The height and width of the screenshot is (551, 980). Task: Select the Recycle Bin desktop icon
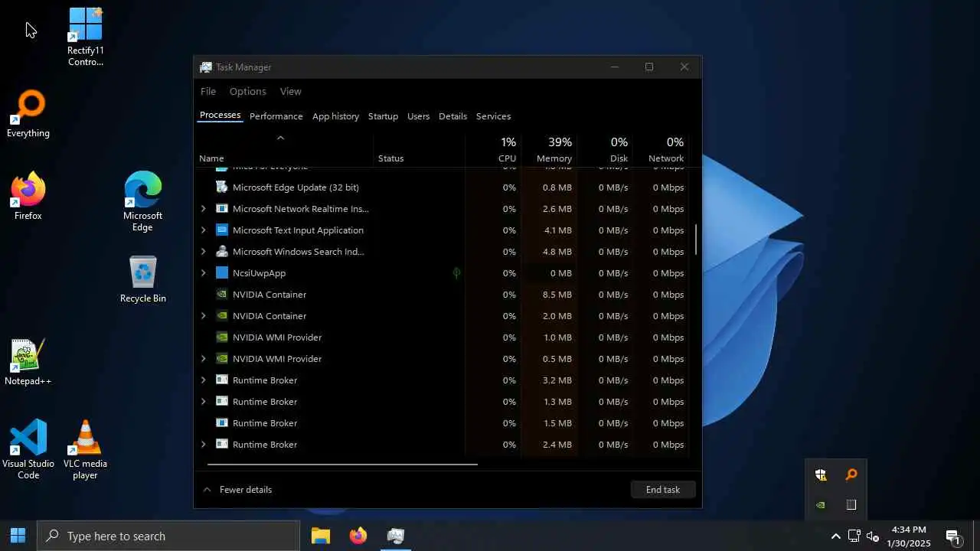coord(143,279)
